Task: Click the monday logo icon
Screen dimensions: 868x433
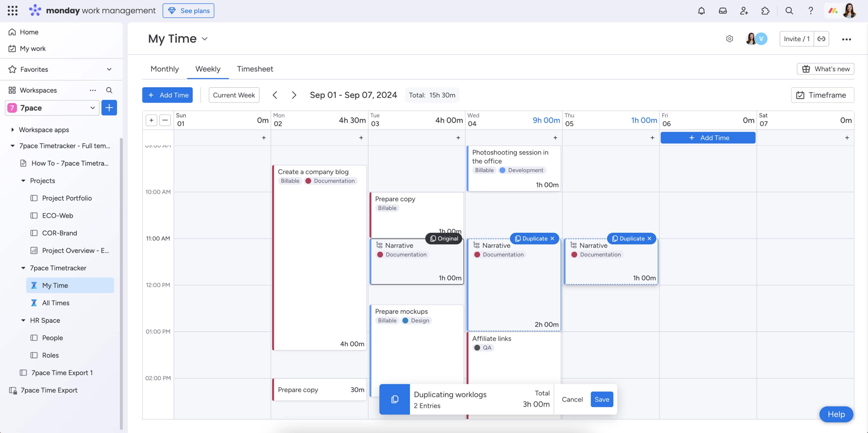Action: tap(35, 11)
